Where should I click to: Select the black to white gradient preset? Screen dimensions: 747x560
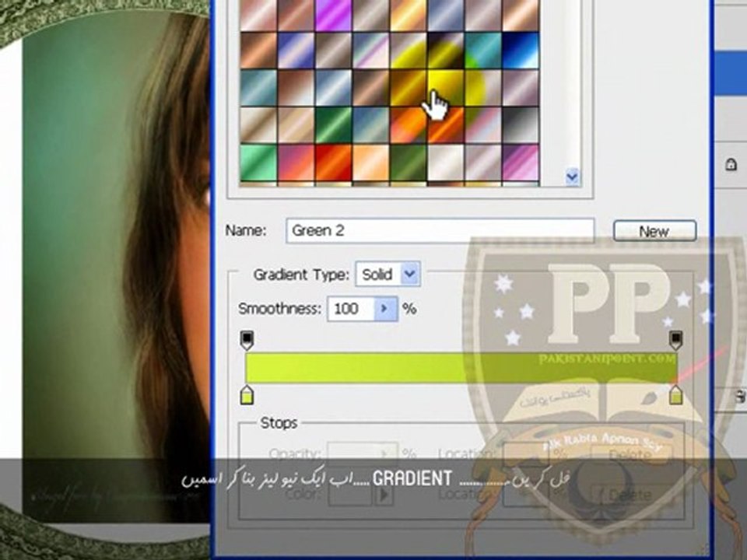point(521,124)
